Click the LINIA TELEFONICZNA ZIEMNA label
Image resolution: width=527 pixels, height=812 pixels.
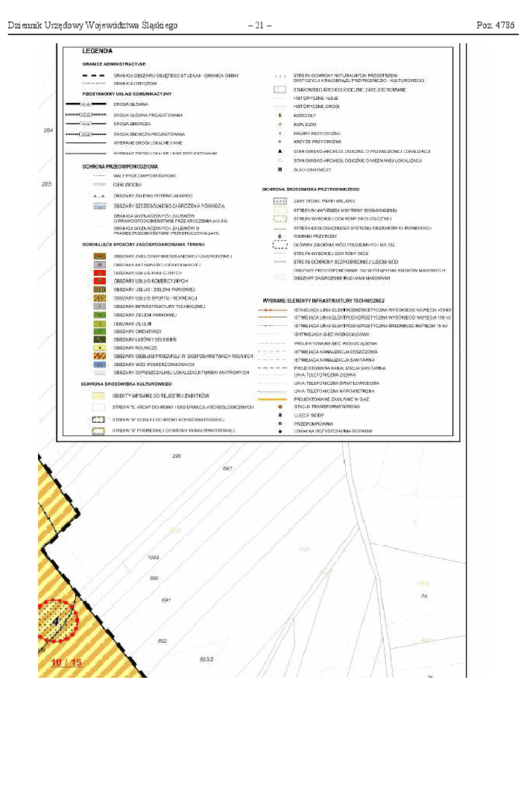pos(325,375)
